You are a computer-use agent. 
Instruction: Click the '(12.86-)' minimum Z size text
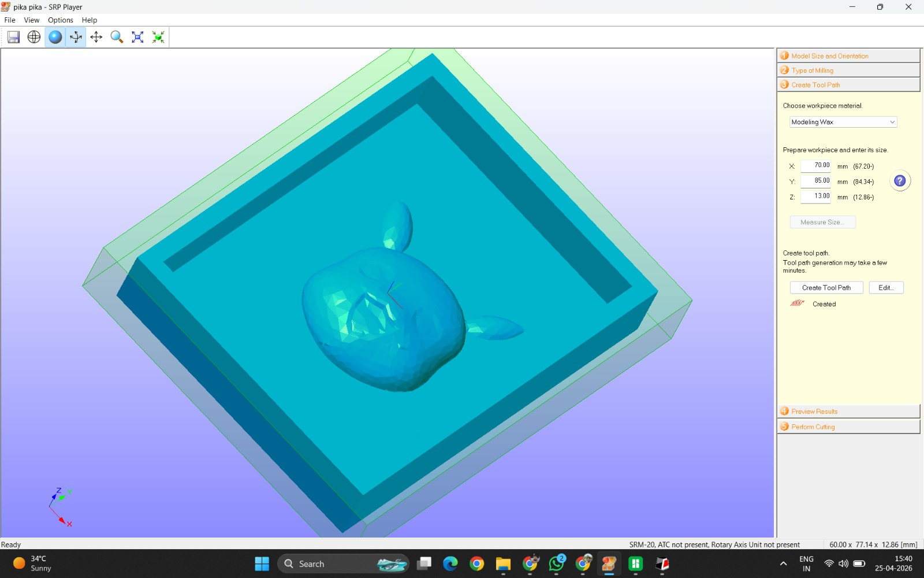[x=863, y=198]
